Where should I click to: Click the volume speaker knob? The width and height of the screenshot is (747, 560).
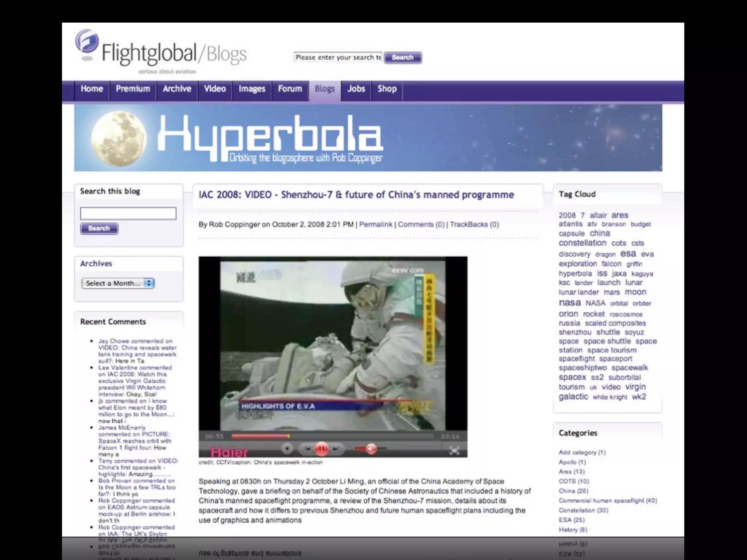371,449
